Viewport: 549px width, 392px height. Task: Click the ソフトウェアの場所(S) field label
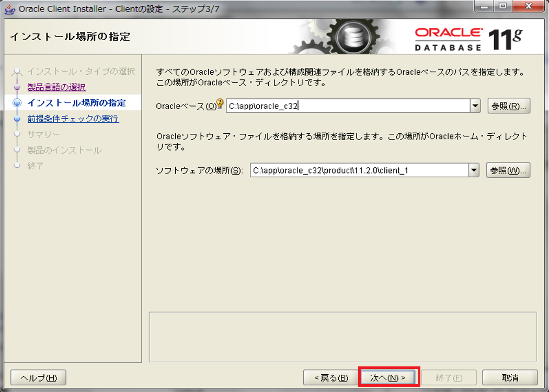tap(200, 170)
